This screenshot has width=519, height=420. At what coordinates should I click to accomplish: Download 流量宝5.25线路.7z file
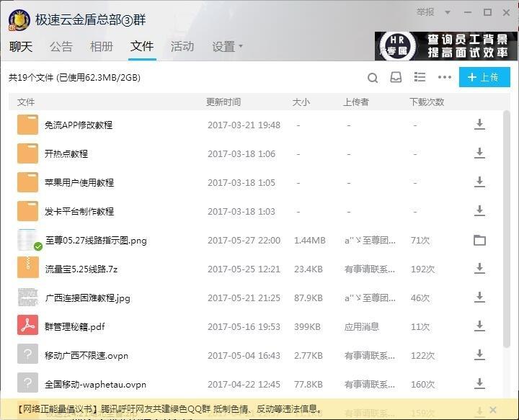[479, 269]
